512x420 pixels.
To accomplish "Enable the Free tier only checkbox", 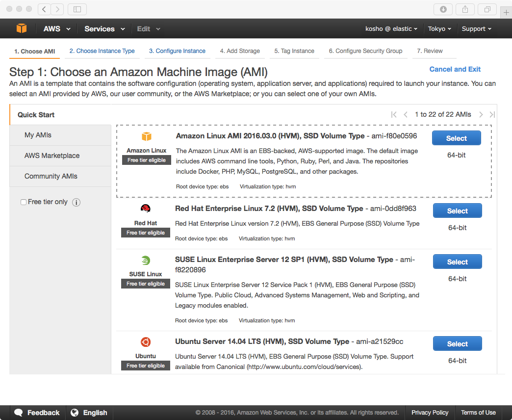I will point(24,202).
